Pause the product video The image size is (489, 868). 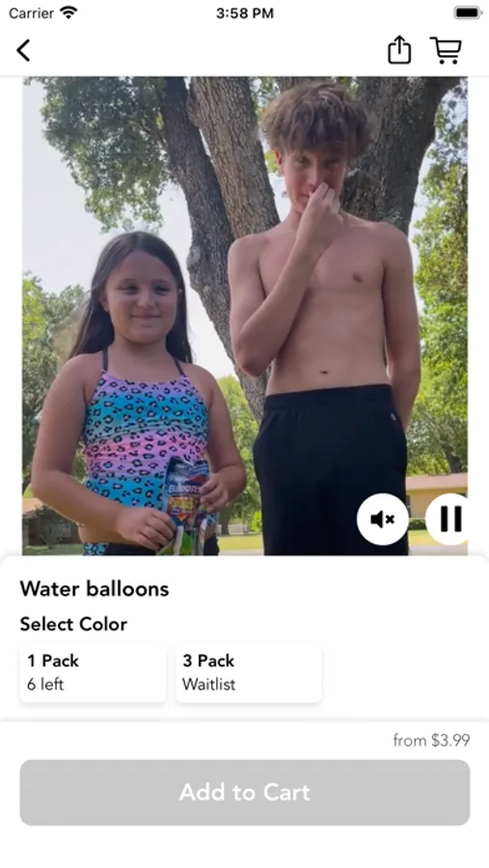(448, 519)
